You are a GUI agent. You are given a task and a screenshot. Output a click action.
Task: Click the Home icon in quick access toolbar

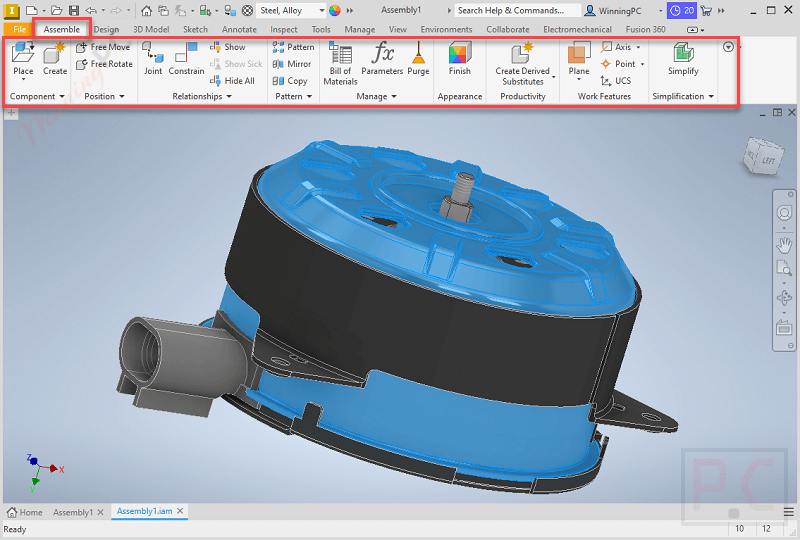[x=146, y=10]
